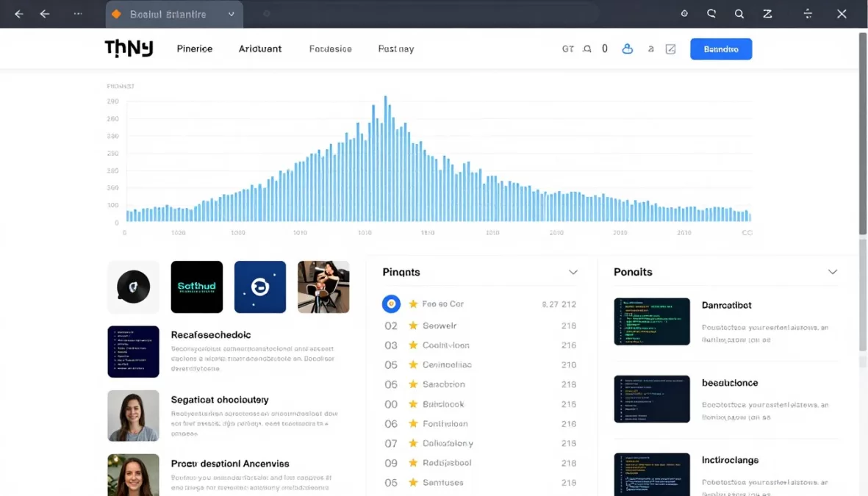Open the Focuesioe menu item

331,48
